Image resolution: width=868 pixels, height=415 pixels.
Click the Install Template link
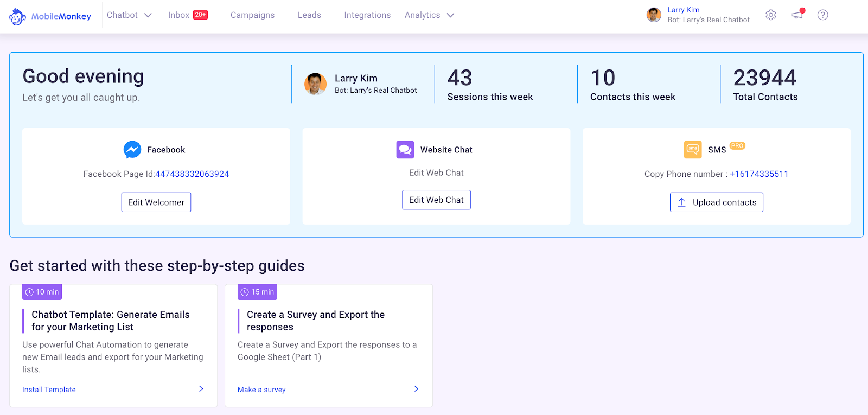(49, 390)
